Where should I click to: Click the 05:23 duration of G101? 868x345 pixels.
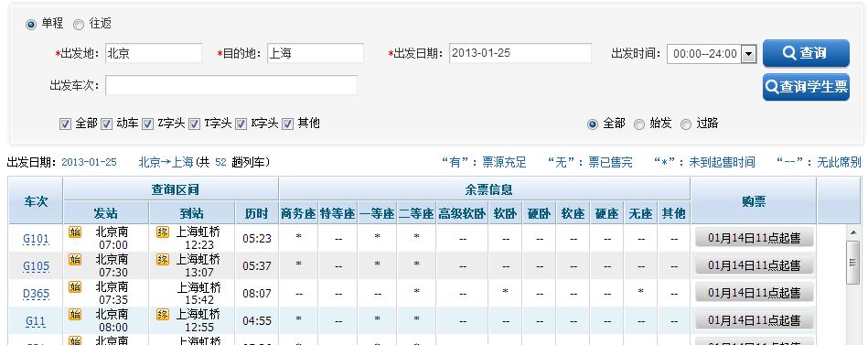[x=257, y=239]
